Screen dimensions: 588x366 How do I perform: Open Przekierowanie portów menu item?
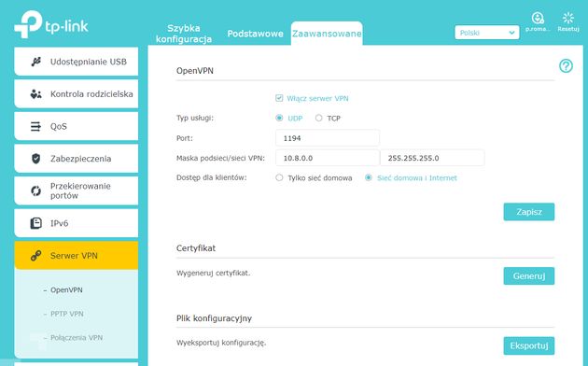coord(77,190)
